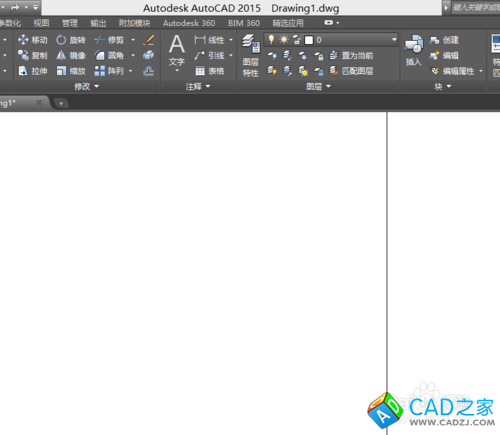Open the BIM 360 ribbon tab
The image size is (500, 435).
click(244, 23)
